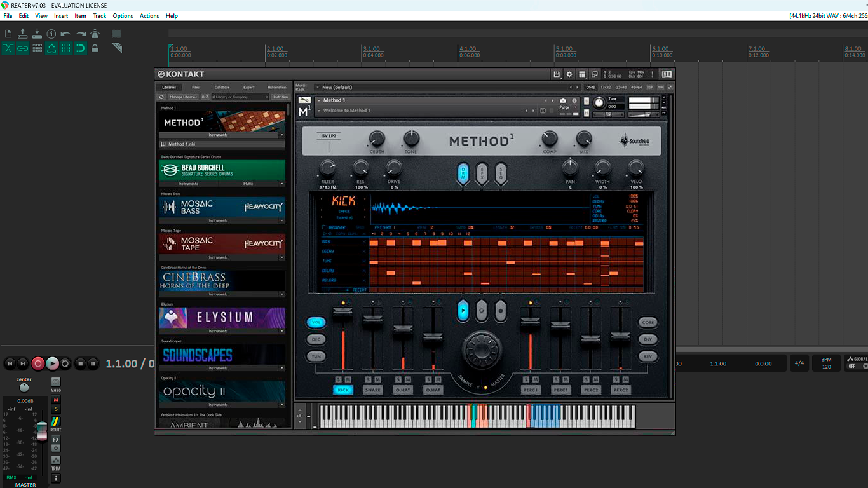Expand the Opacity II library dropdown arrow
This screenshot has width=868, height=488.
(282, 405)
